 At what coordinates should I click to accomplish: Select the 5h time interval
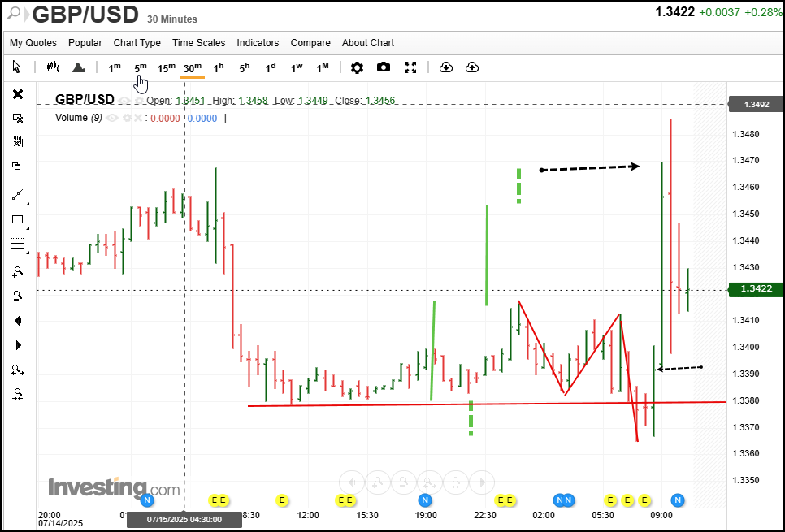click(245, 67)
